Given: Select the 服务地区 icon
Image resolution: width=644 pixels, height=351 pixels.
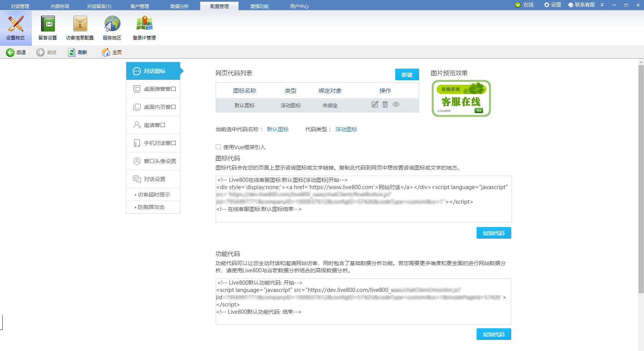Looking at the screenshot, I should [x=111, y=27].
